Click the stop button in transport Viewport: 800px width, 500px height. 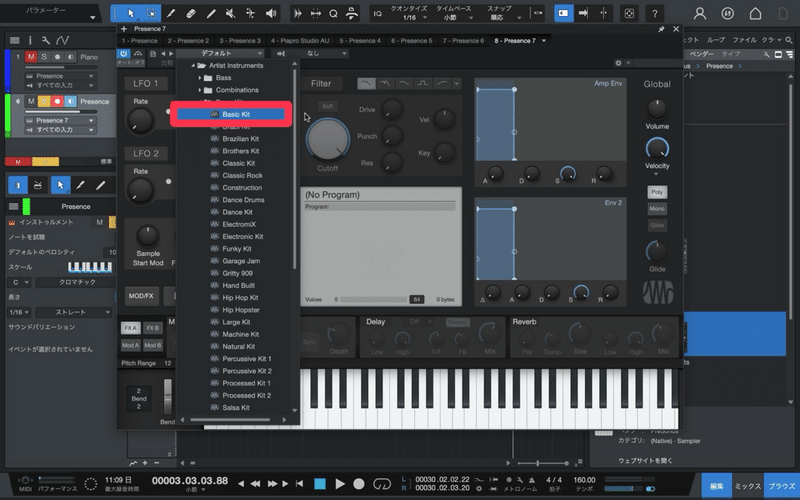pyautogui.click(x=320, y=484)
